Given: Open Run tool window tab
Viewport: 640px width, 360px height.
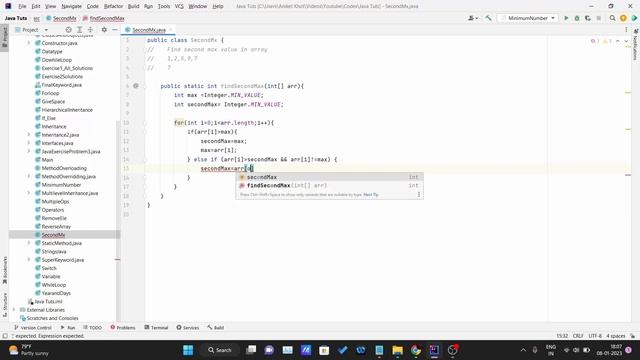Looking at the screenshot, I should 68,327.
